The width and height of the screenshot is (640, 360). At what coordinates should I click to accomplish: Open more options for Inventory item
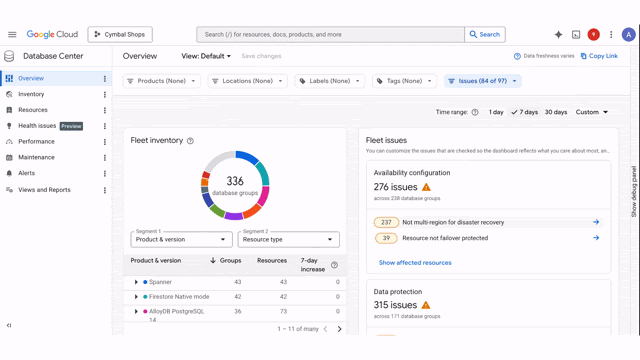(104, 94)
